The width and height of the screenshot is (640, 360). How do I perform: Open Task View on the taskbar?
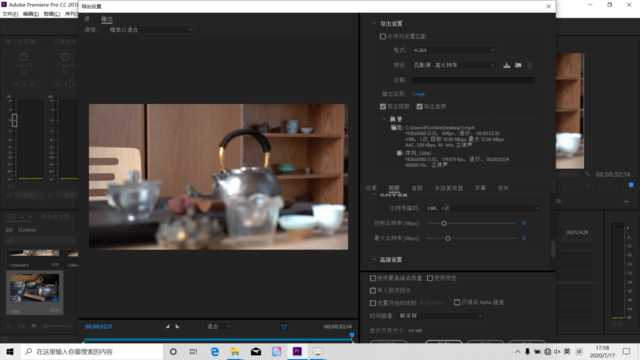click(193, 351)
